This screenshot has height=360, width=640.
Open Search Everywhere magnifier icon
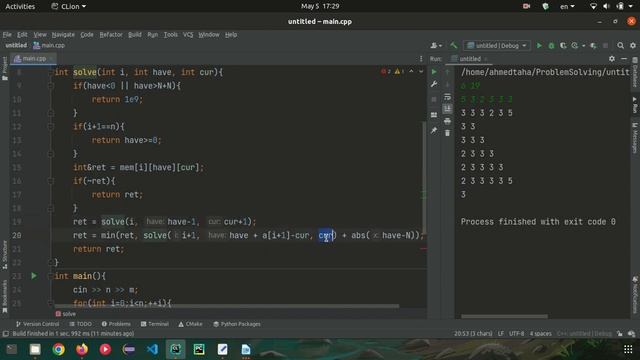(620, 46)
